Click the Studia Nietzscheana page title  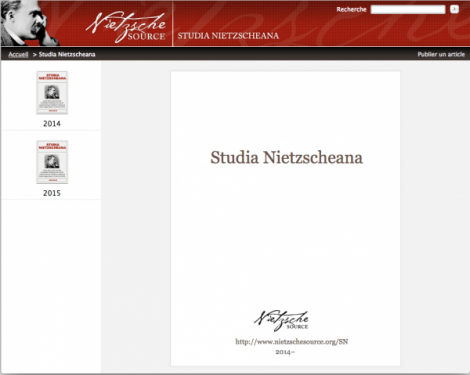click(286, 157)
